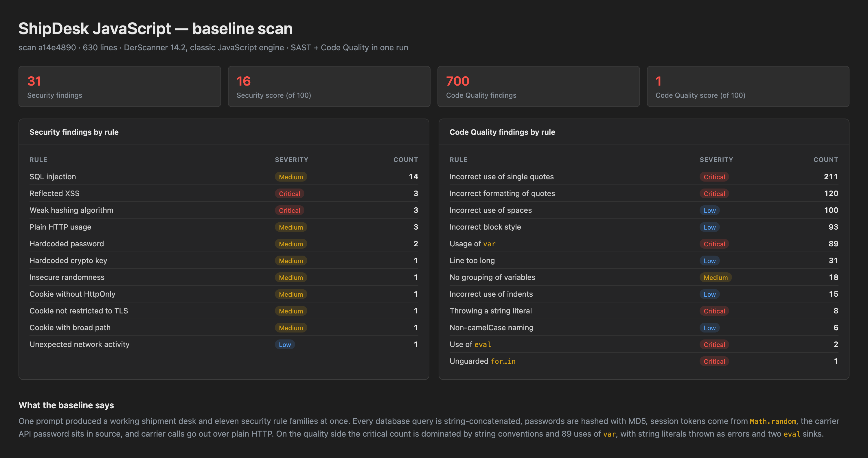Click the count 14 for SQL injection

413,176
